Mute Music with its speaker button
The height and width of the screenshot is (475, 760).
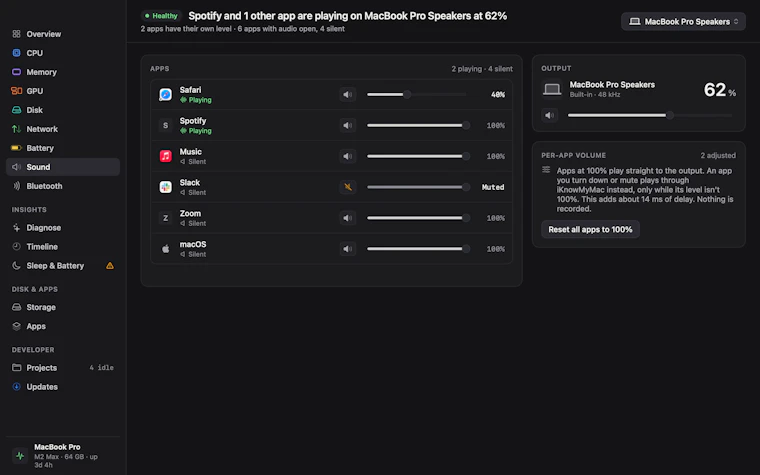pos(348,156)
